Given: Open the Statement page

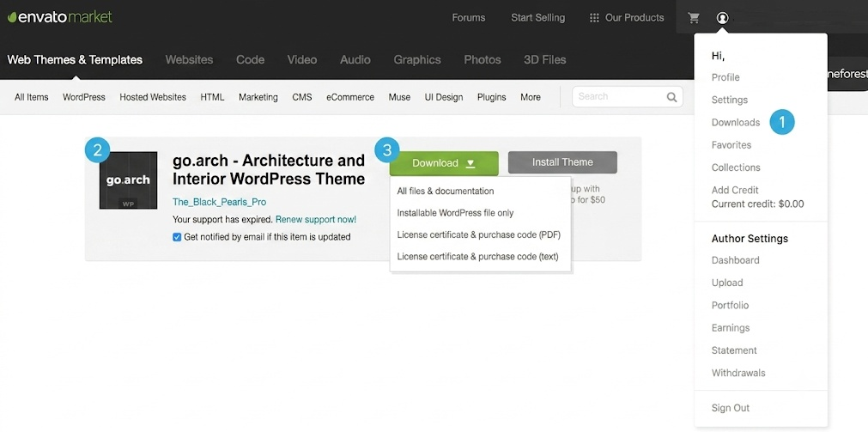Looking at the screenshot, I should point(734,350).
